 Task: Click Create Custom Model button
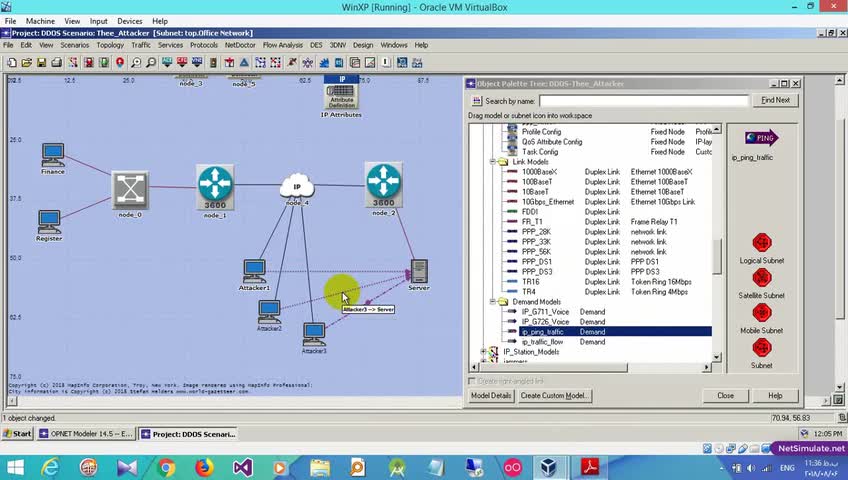(x=554, y=396)
